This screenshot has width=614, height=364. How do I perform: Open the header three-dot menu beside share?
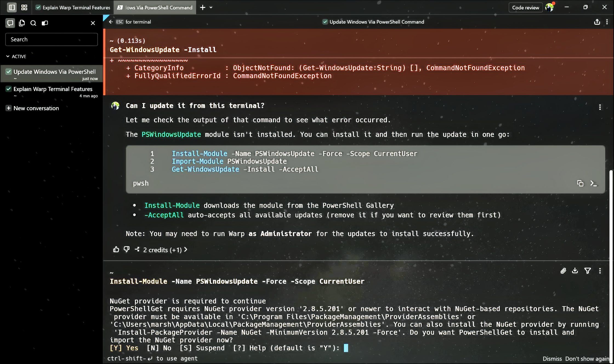[607, 22]
